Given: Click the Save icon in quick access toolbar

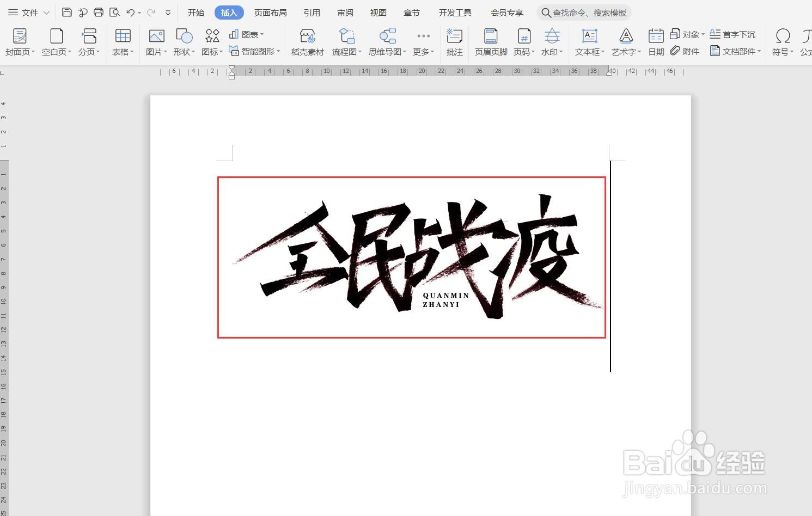Looking at the screenshot, I should [x=67, y=12].
